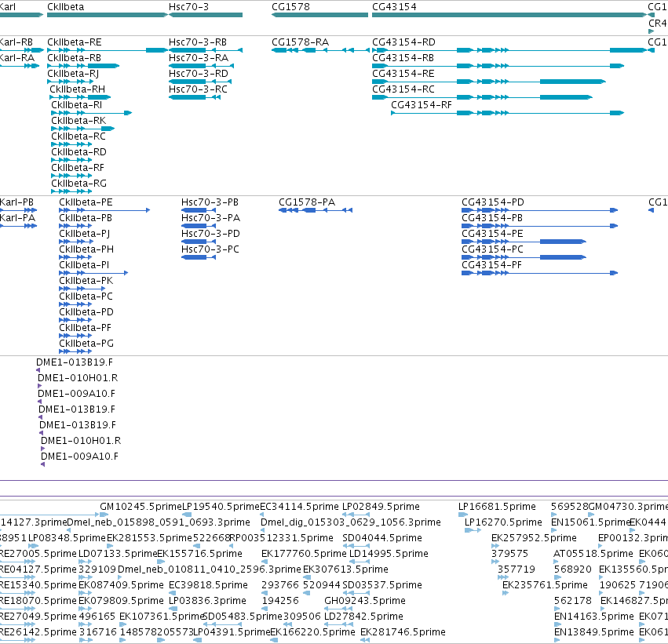The height and width of the screenshot is (644, 668).
Task: Select EST label LP19540.5prime
Action: [221, 507]
